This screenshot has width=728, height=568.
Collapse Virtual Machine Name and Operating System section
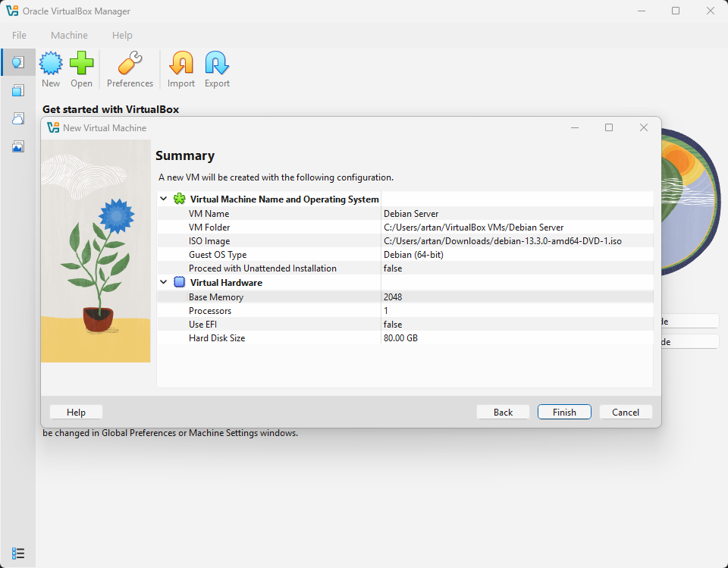(164, 199)
